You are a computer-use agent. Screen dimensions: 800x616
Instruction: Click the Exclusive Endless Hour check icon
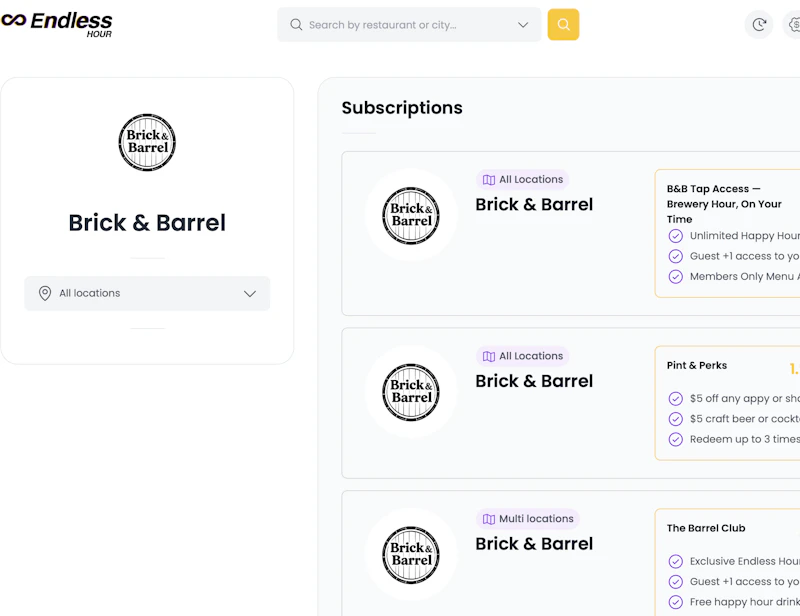[676, 561]
